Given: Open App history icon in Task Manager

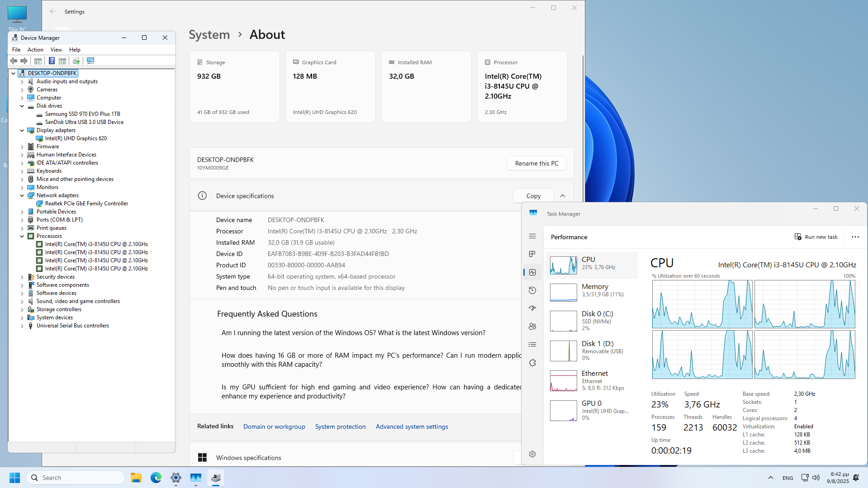Looking at the screenshot, I should pos(532,290).
